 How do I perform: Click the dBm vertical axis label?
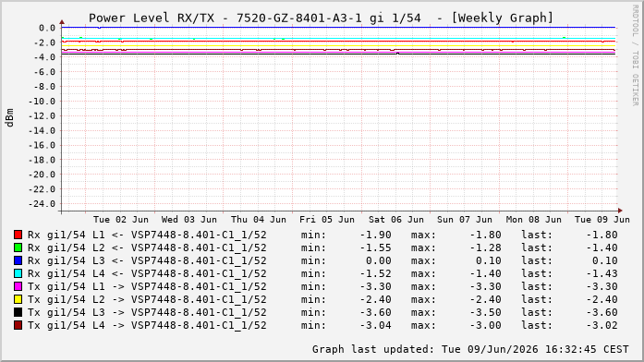point(10,118)
